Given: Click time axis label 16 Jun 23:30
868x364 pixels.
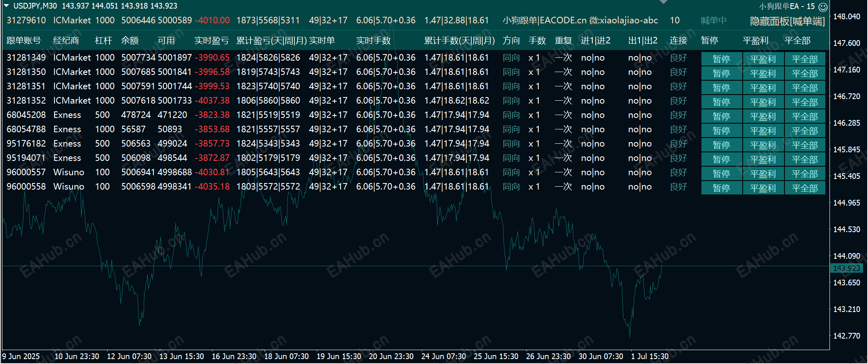Looking at the screenshot, I should click(234, 356).
